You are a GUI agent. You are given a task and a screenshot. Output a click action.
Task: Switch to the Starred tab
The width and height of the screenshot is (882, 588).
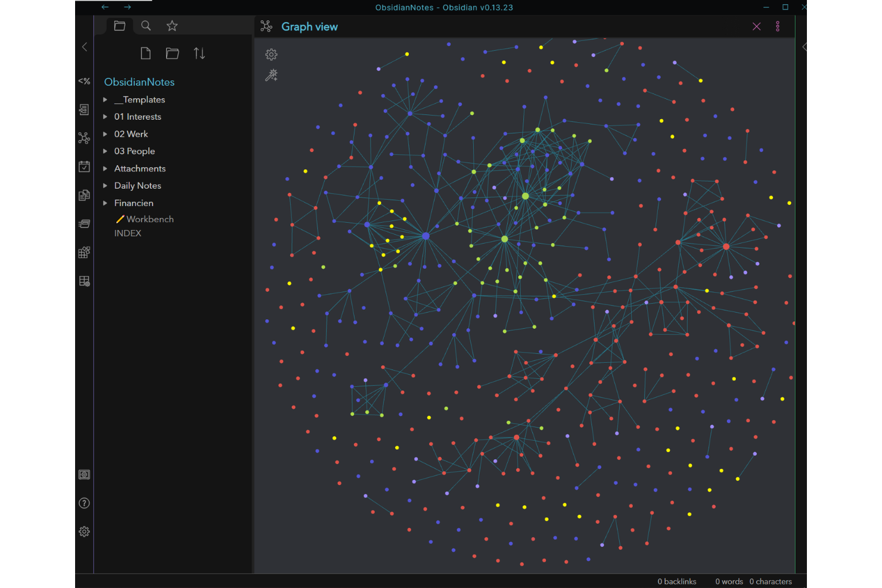(172, 26)
